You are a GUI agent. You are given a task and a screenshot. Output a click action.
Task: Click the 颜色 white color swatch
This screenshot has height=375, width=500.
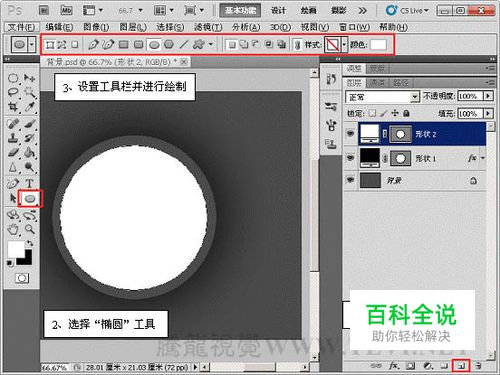pyautogui.click(x=378, y=44)
